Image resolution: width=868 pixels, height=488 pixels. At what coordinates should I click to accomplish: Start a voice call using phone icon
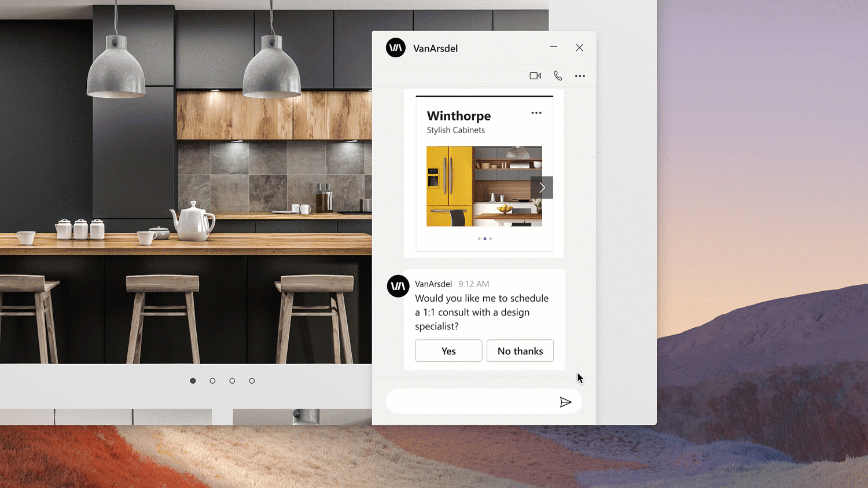click(x=558, y=76)
